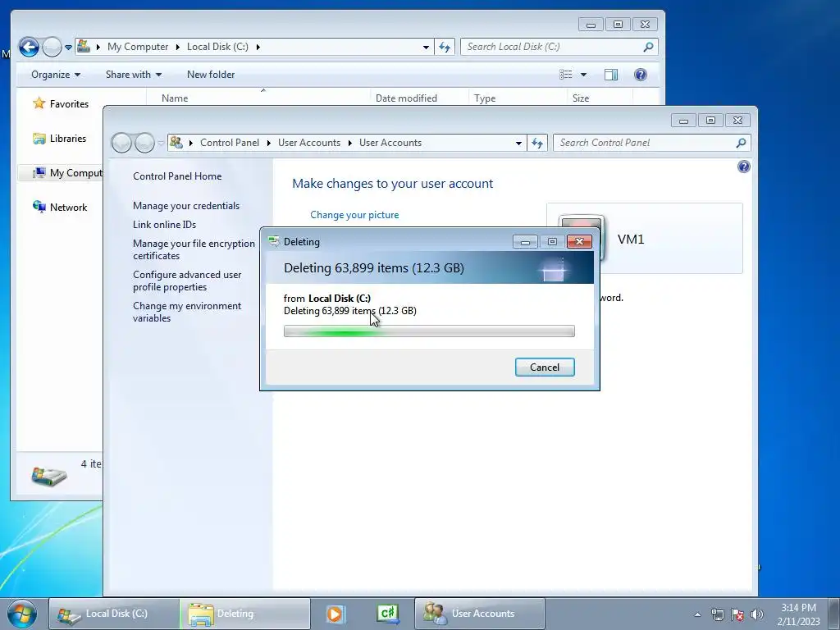Click the User Accounts address bar icon
This screenshot has height=630, width=840.
pos(176,143)
